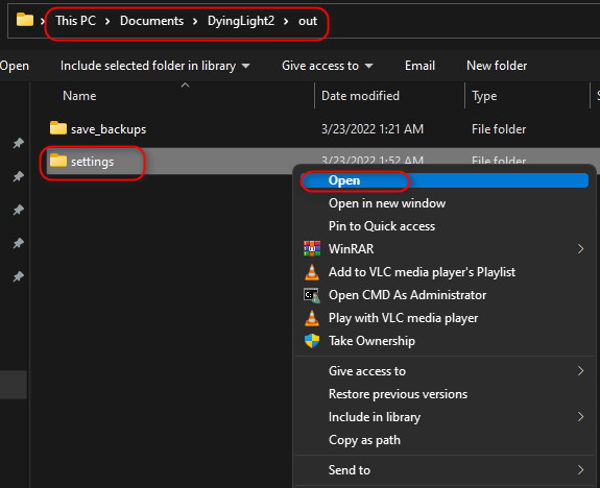600x488 pixels.
Task: Click date 3/23/2022 1:21 AM cell
Action: tap(372, 129)
